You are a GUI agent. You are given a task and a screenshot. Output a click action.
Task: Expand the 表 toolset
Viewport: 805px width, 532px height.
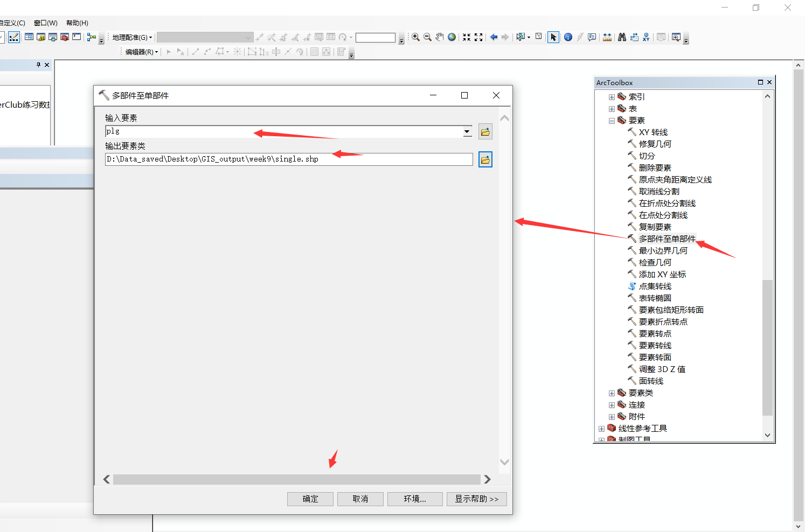pyautogui.click(x=612, y=109)
